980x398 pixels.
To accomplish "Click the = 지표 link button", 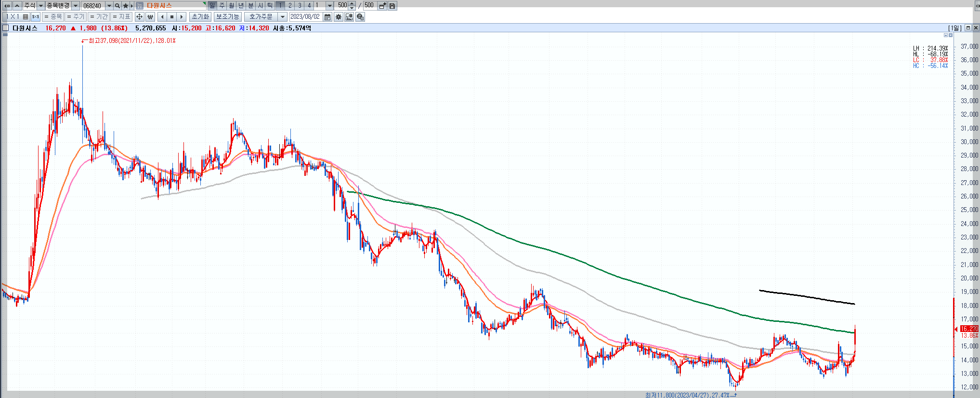I will point(121,17).
